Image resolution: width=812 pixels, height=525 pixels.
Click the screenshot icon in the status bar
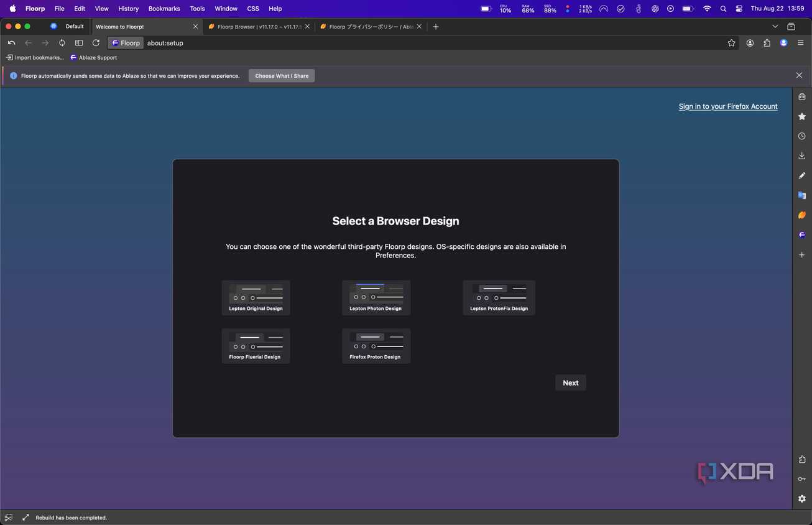(9, 518)
